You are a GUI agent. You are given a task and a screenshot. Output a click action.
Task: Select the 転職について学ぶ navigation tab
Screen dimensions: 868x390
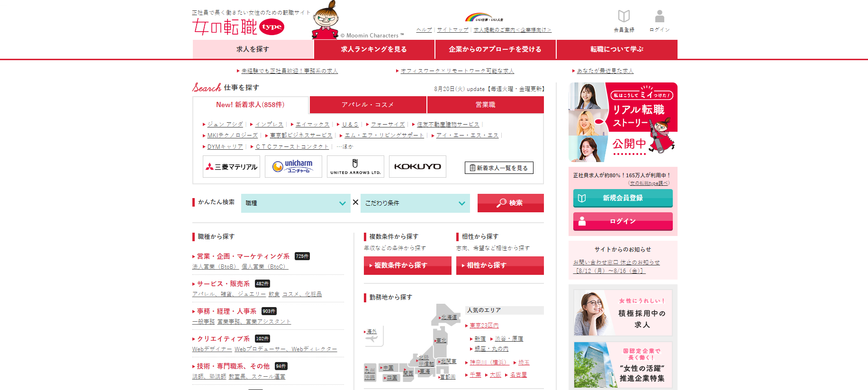coord(617,49)
